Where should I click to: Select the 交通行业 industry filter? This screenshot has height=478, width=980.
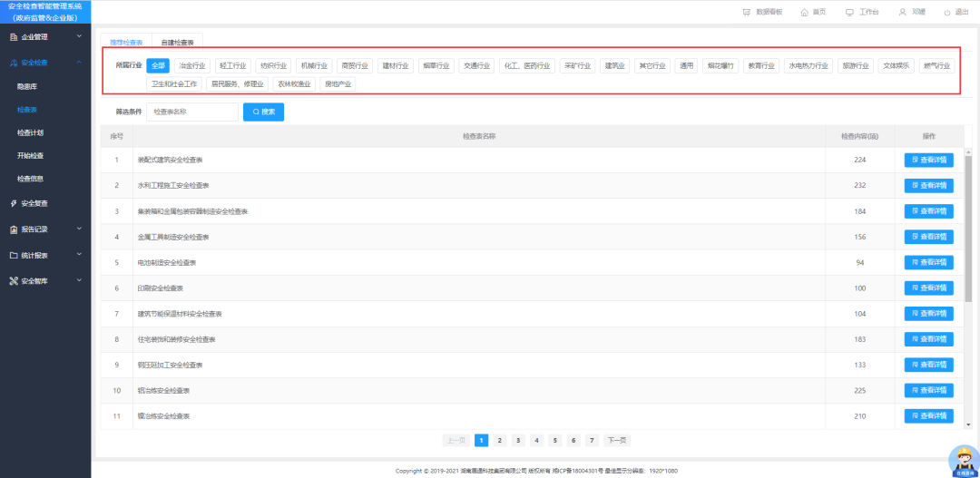477,65
